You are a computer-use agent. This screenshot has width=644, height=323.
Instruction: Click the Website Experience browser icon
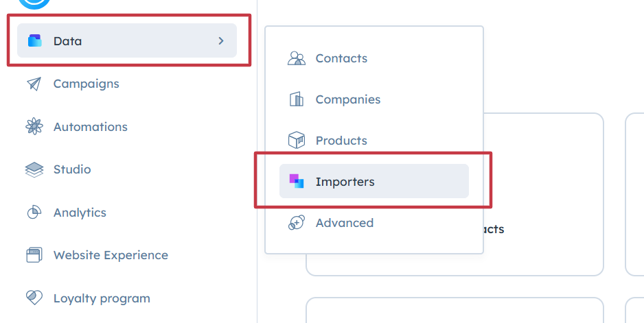[34, 255]
